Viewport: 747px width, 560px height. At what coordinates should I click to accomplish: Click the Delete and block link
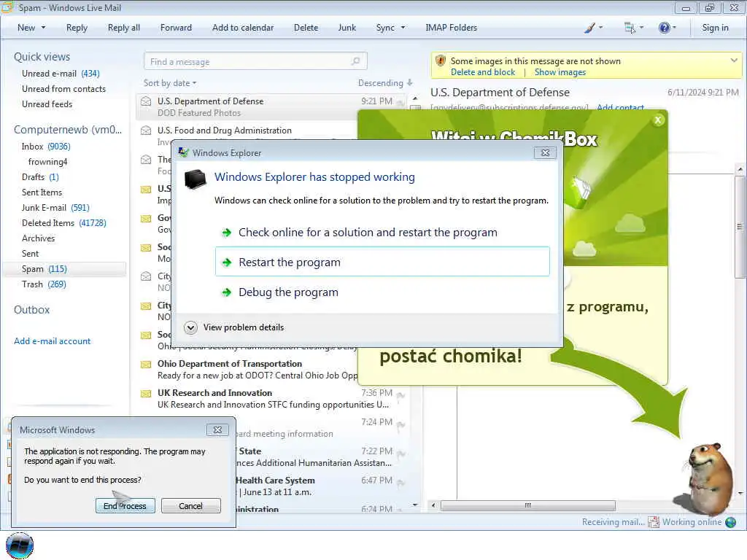tap(483, 72)
